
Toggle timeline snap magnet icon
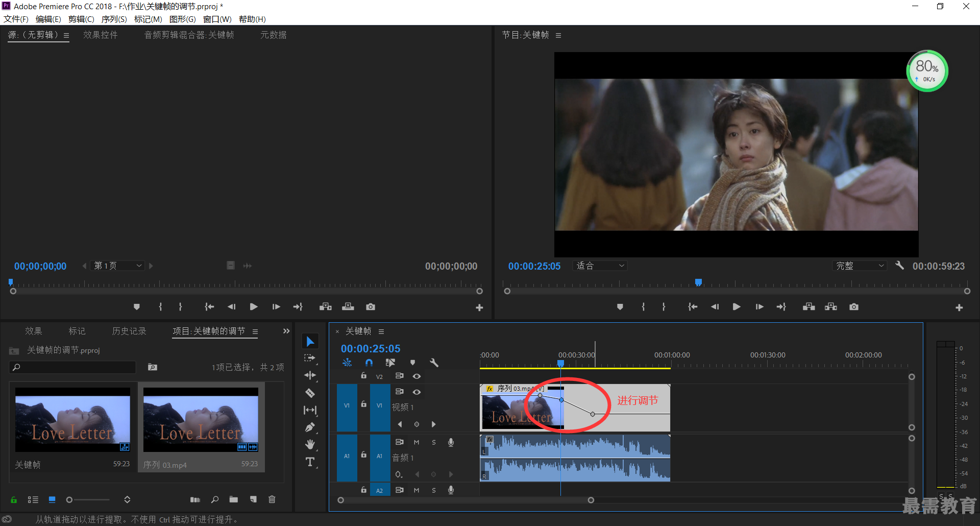point(369,363)
